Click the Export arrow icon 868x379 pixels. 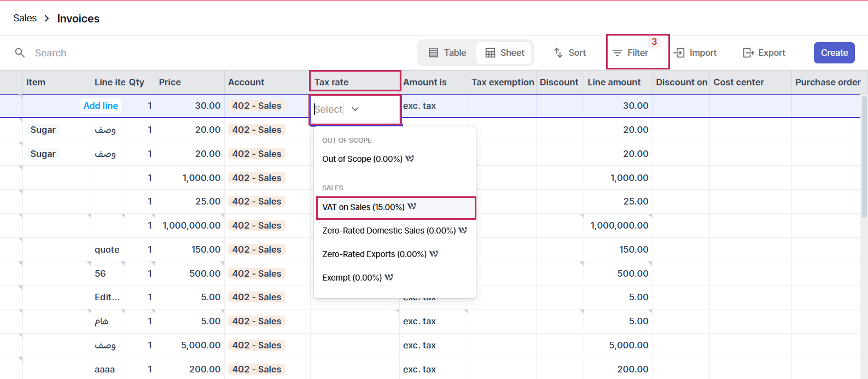click(x=748, y=53)
